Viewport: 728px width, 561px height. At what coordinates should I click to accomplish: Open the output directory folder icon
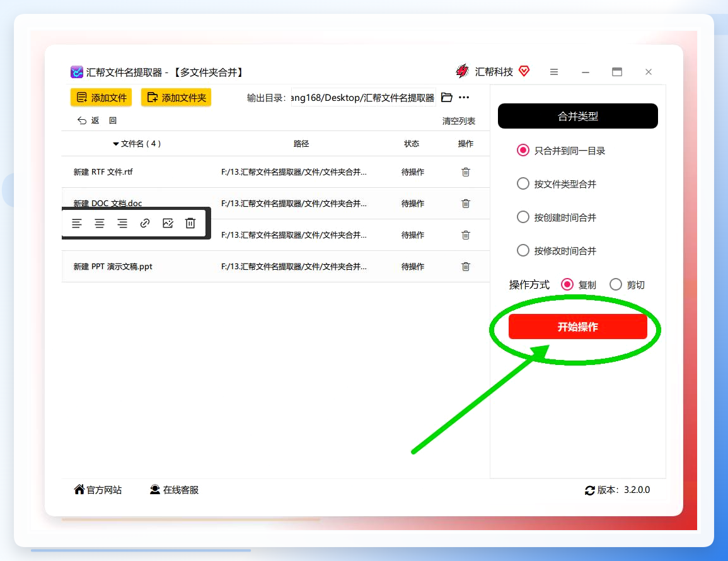pos(447,98)
